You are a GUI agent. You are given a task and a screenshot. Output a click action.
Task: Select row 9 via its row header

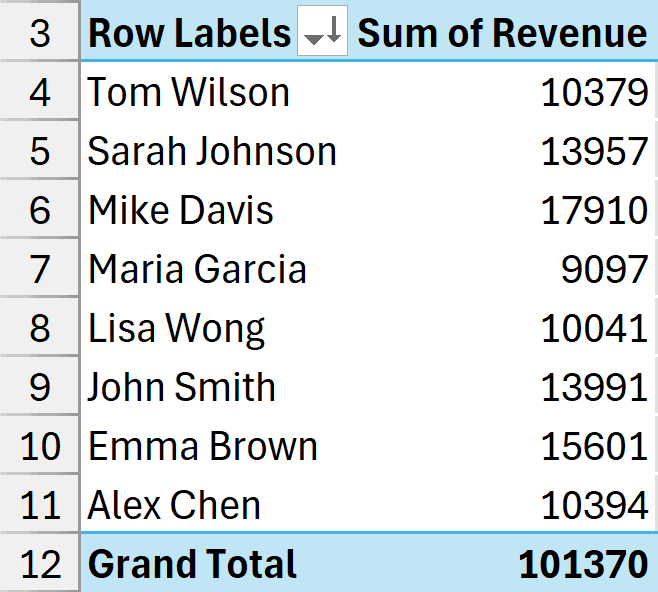click(x=39, y=386)
